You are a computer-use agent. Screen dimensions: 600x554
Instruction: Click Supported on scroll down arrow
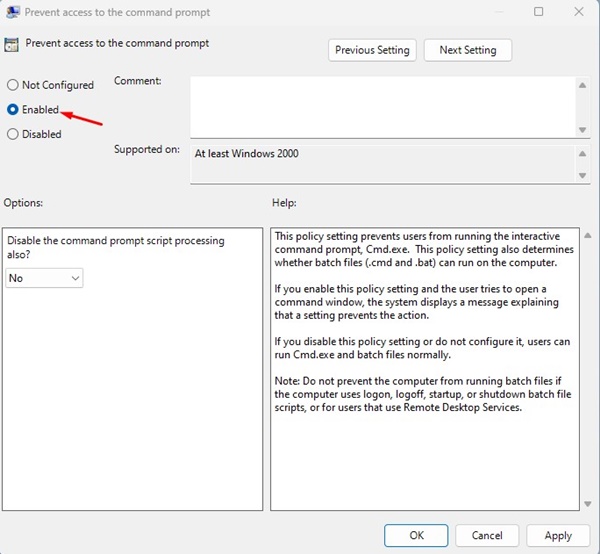pyautogui.click(x=582, y=176)
